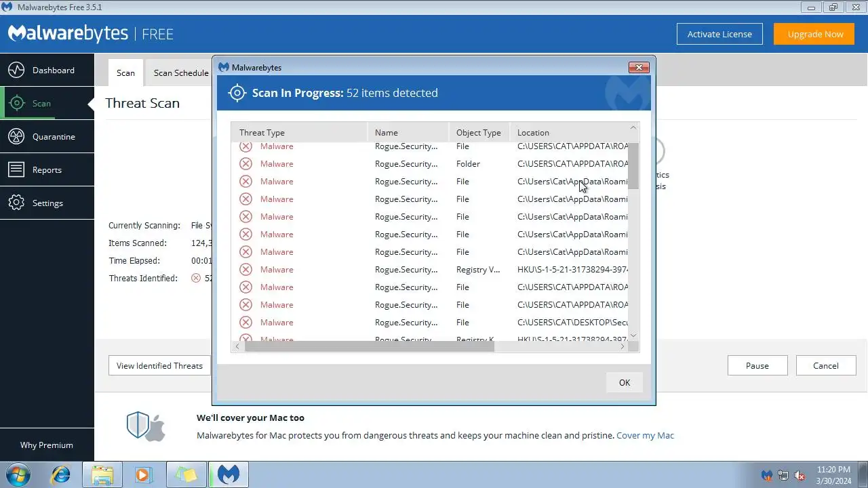Click the list's scroll up arrow
The height and width of the screenshot is (488, 868).
633,129
